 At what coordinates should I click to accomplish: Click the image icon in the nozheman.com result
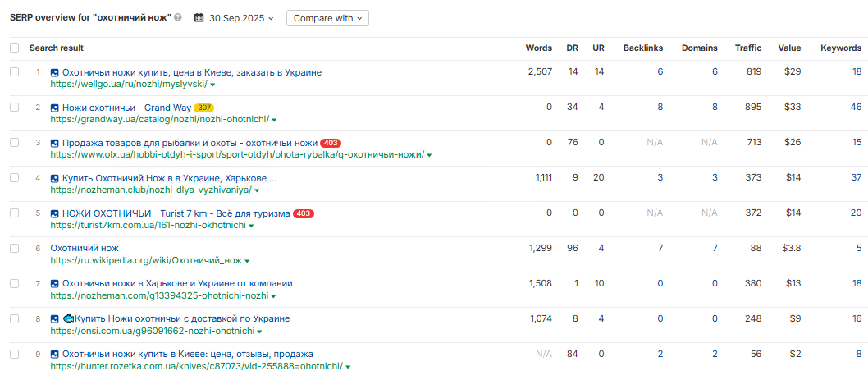(54, 284)
